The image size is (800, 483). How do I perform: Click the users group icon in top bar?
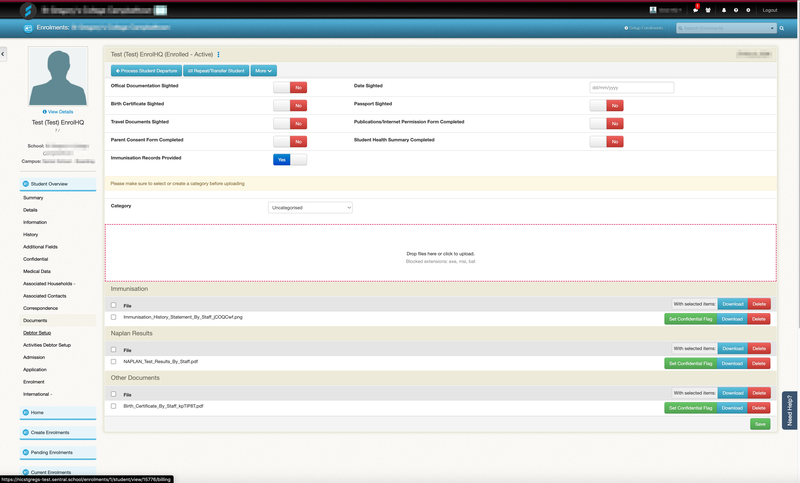point(710,10)
